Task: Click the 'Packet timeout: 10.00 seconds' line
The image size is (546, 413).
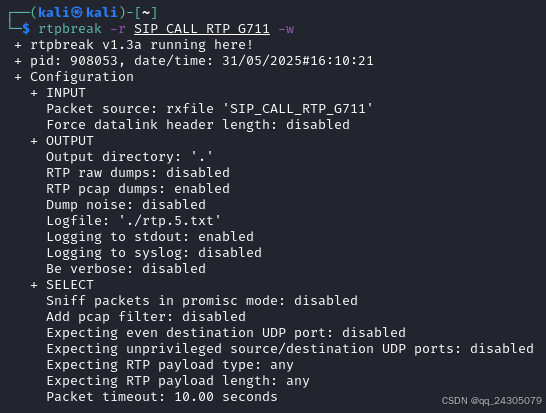Action: click(x=162, y=397)
